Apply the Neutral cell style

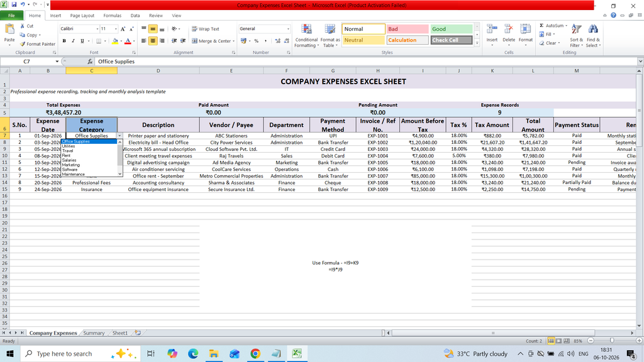pos(364,40)
